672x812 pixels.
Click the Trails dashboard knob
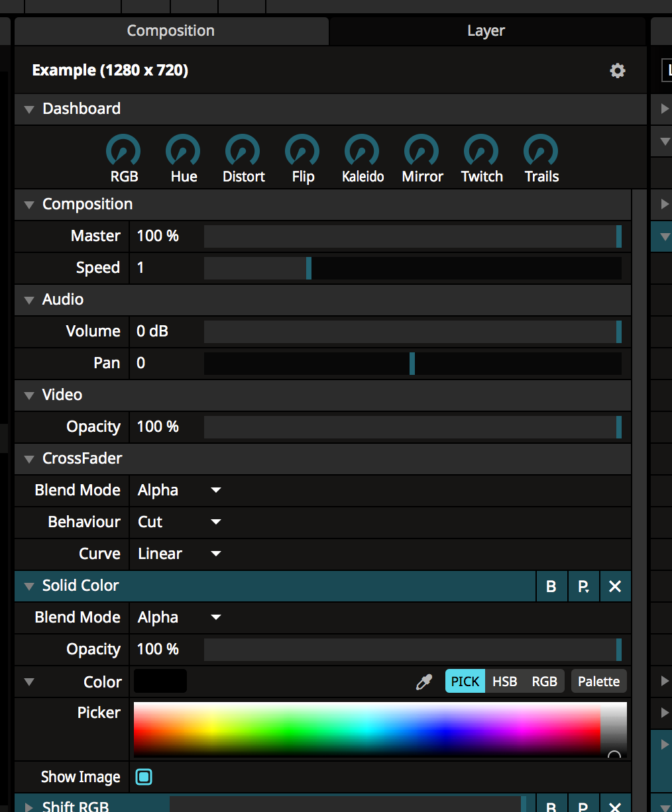541,151
